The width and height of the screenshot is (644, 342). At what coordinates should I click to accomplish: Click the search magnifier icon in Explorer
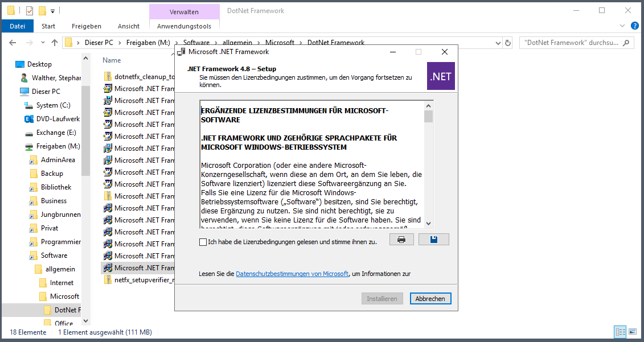[626, 43]
